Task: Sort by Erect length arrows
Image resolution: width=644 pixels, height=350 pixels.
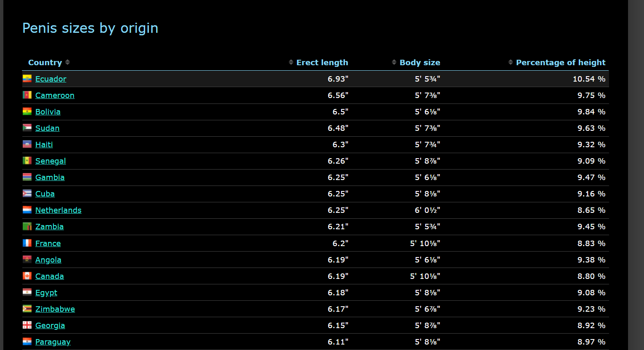Action: tap(291, 62)
